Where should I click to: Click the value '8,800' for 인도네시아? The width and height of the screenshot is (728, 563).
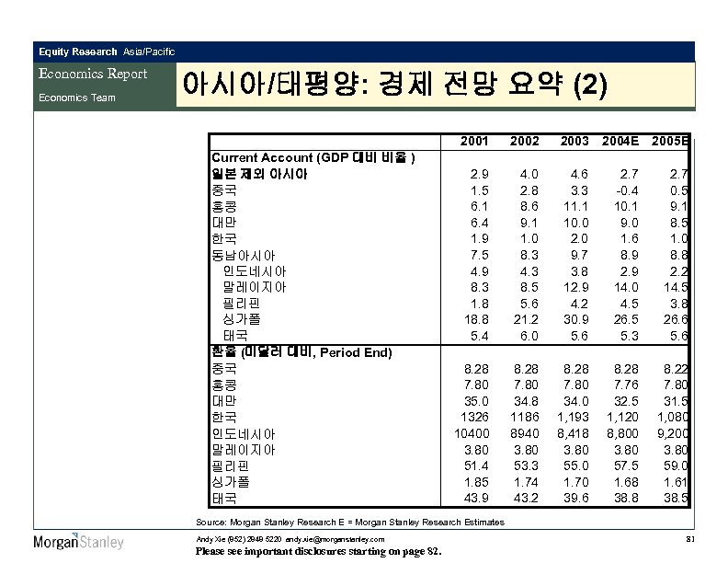click(622, 434)
